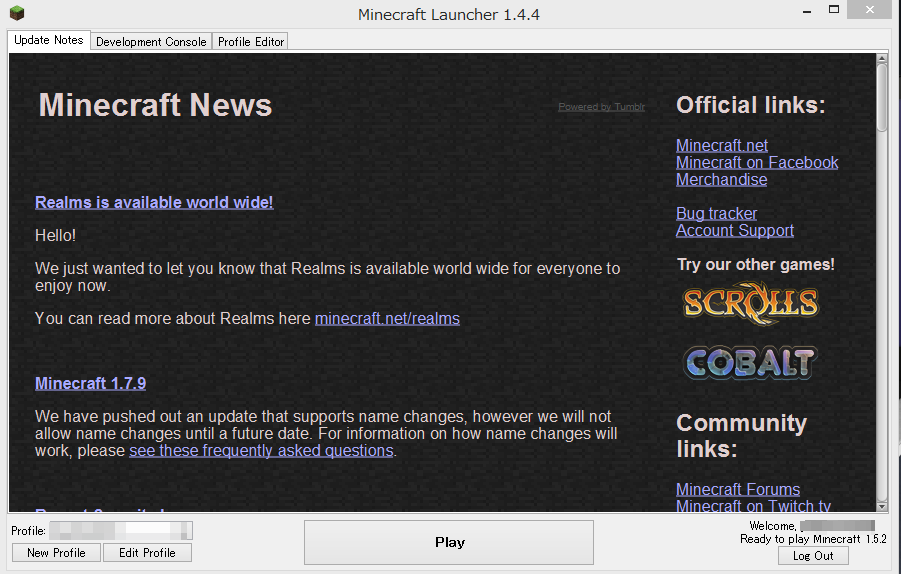This screenshot has height=574, width=901.
Task: Minimize the Minecraft Launcher window
Action: pos(807,10)
